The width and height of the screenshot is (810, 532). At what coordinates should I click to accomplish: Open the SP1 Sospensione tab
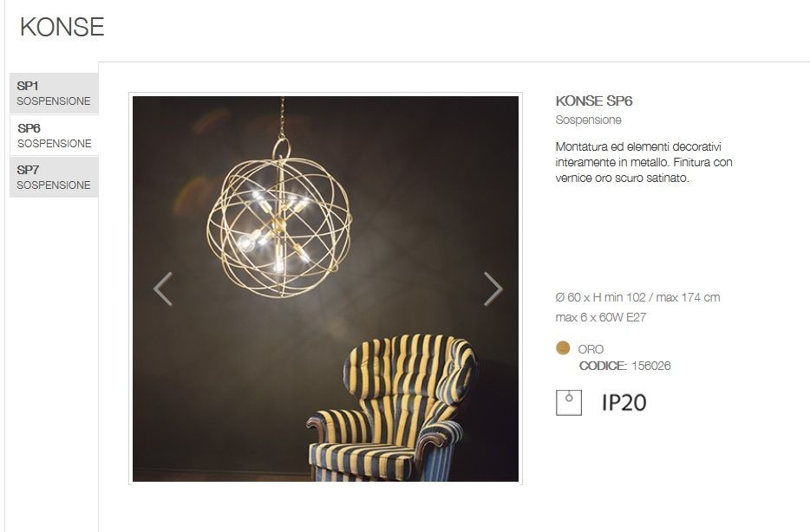point(54,94)
